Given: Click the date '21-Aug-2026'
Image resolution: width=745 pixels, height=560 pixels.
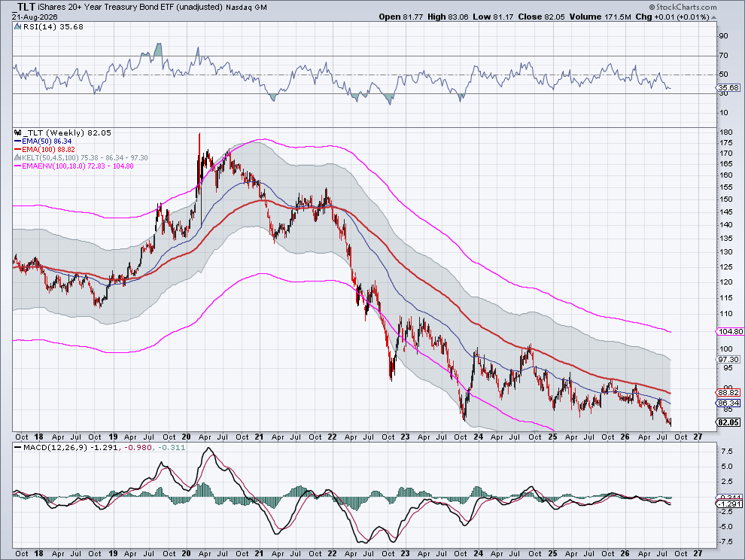Looking at the screenshot, I should click(x=35, y=17).
